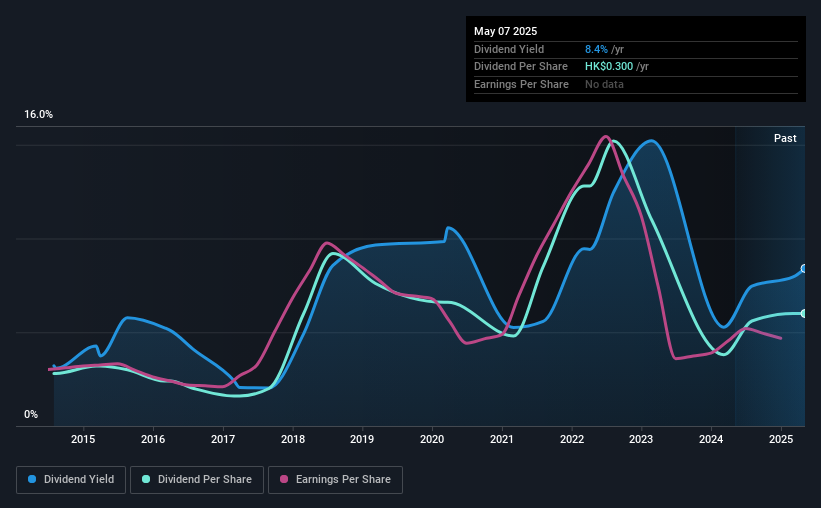Image resolution: width=821 pixels, height=508 pixels.
Task: Toggle the Dividend Yield legend series
Action: 71,480
